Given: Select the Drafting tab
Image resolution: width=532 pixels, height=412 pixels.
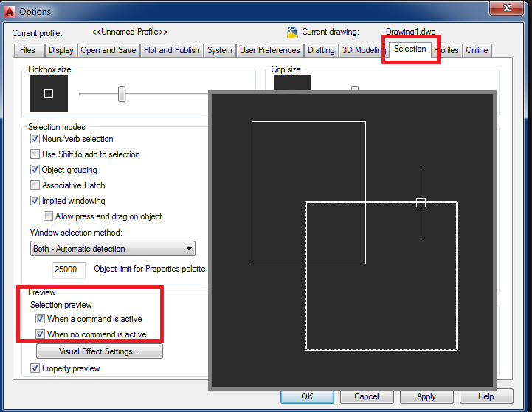Looking at the screenshot, I should 320,50.
